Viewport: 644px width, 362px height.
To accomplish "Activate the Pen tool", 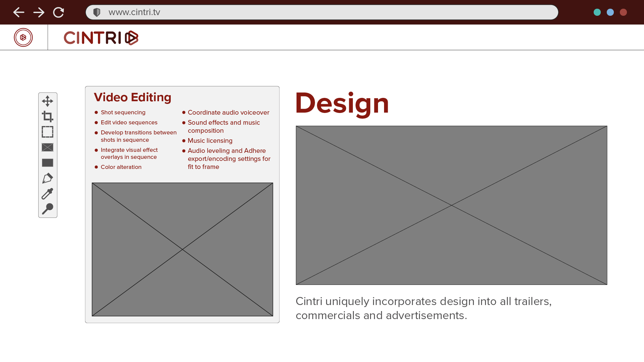I will pyautogui.click(x=47, y=178).
